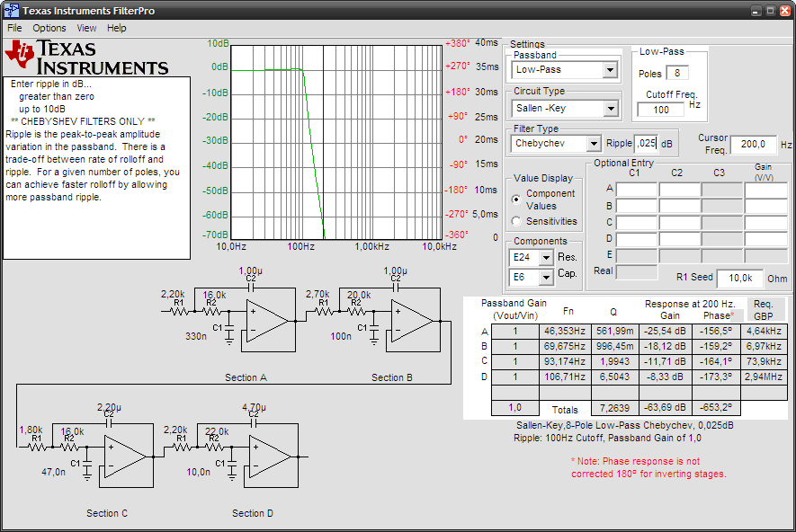Click the Section D op-amp symbol
This screenshot has width=796, height=532.
click(x=270, y=457)
